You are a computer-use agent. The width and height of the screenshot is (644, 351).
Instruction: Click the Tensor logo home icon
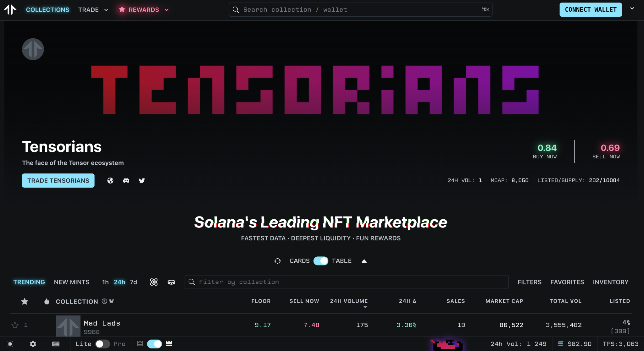click(10, 10)
